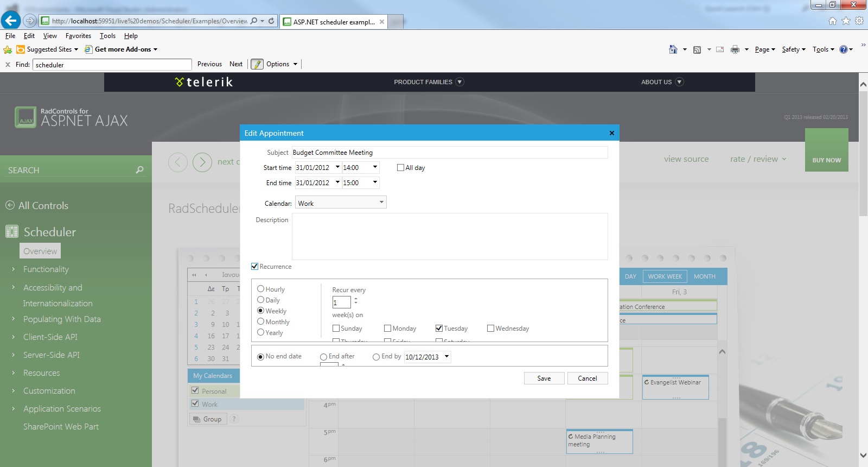Viewport: 868px width, 467px height.
Task: Click the page's vertical scrollbar up arrow
Action: tap(863, 84)
